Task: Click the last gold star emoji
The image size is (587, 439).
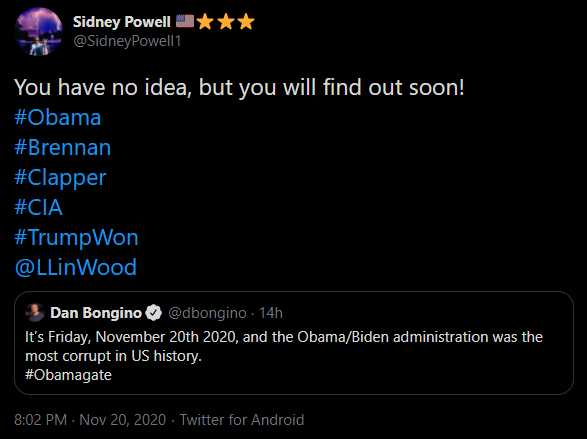Action: click(x=246, y=22)
